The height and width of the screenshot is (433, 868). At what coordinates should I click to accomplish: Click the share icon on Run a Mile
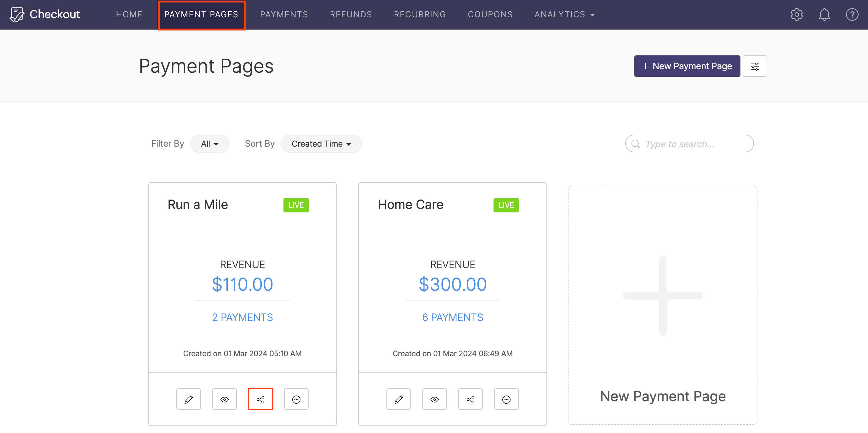pyautogui.click(x=261, y=399)
